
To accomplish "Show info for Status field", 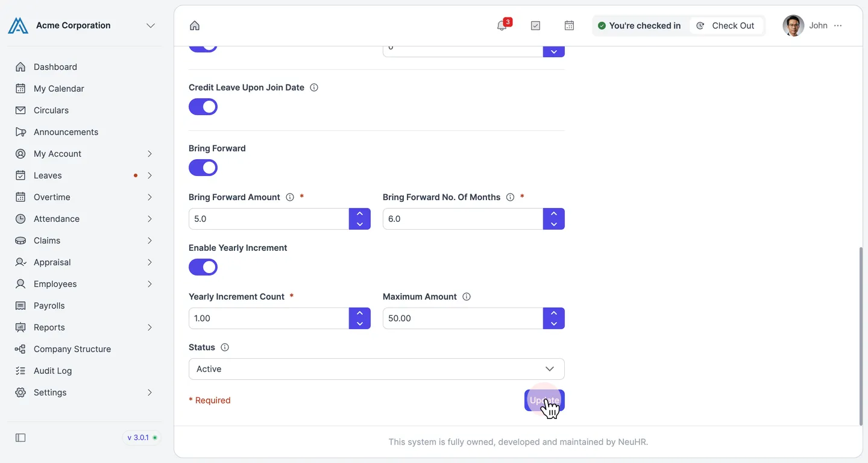I will click(x=225, y=347).
